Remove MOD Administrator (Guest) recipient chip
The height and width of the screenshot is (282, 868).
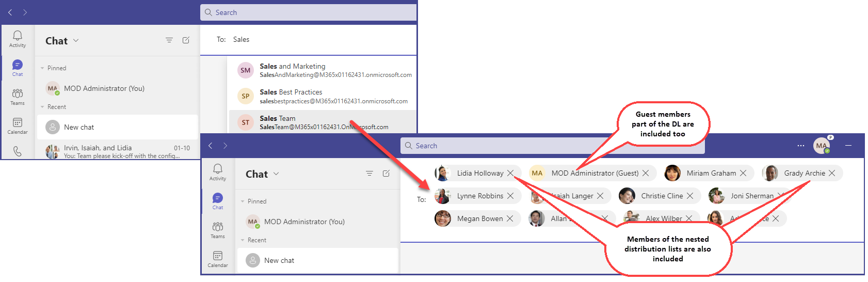[x=646, y=173]
